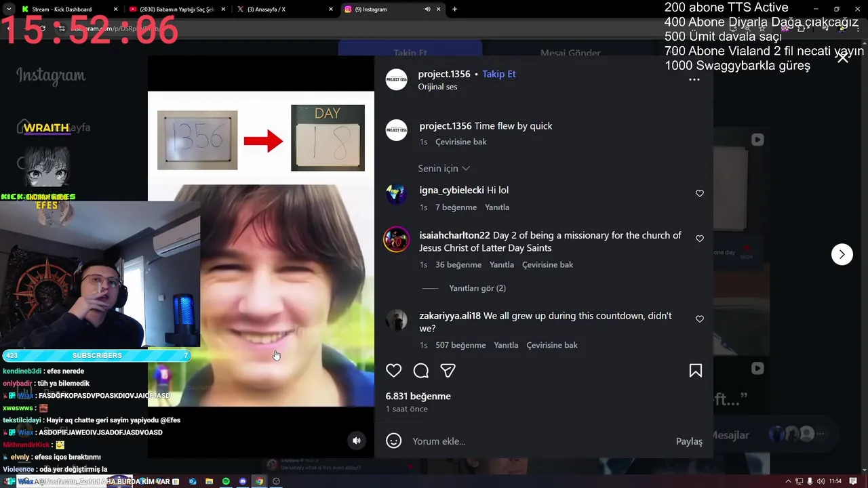
Task: Open a new browser tab with plus
Action: point(454,9)
